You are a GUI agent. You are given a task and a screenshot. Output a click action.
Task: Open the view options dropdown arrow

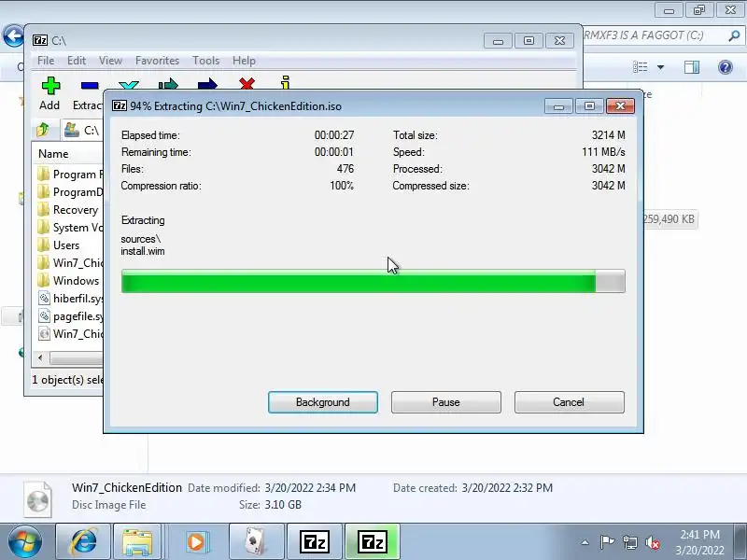(661, 67)
